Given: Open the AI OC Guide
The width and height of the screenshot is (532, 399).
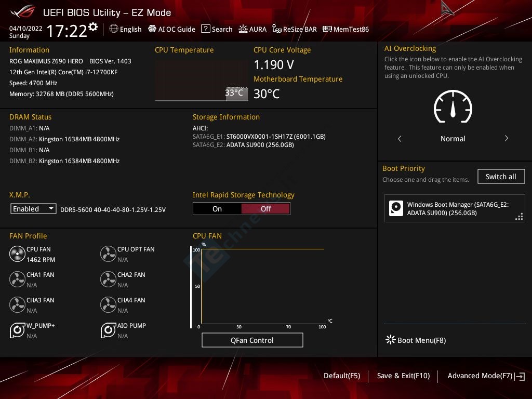Looking at the screenshot, I should point(171,29).
